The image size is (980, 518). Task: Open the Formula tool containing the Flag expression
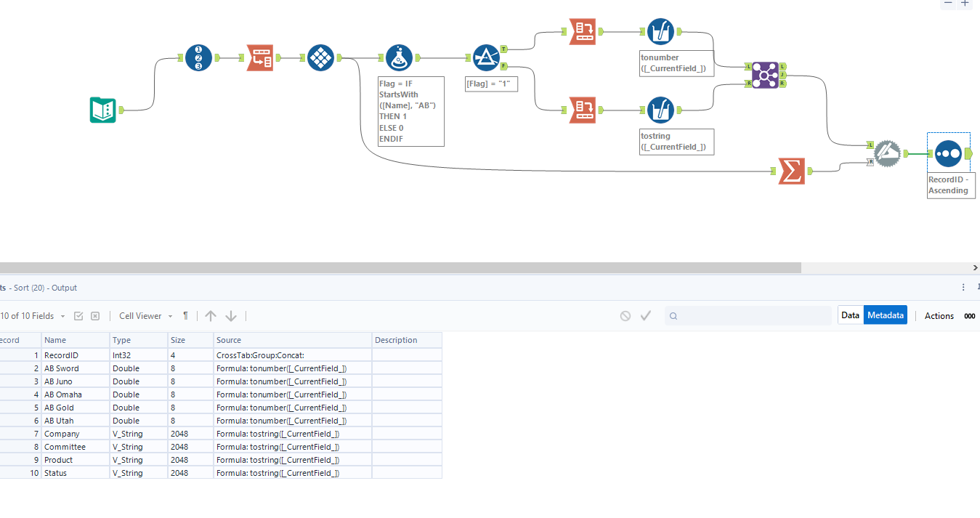(399, 58)
